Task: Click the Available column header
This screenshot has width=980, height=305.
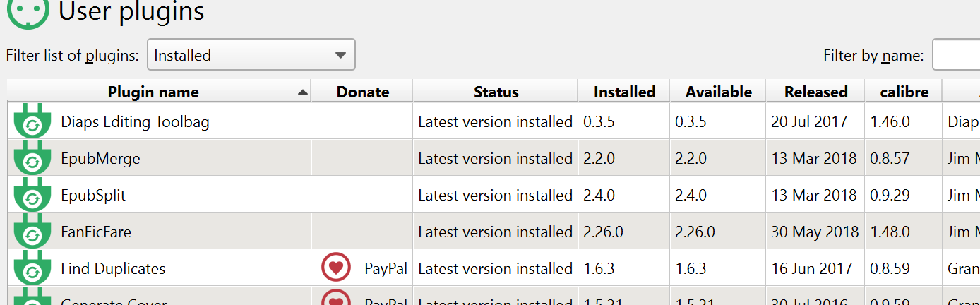Action: 718,92
